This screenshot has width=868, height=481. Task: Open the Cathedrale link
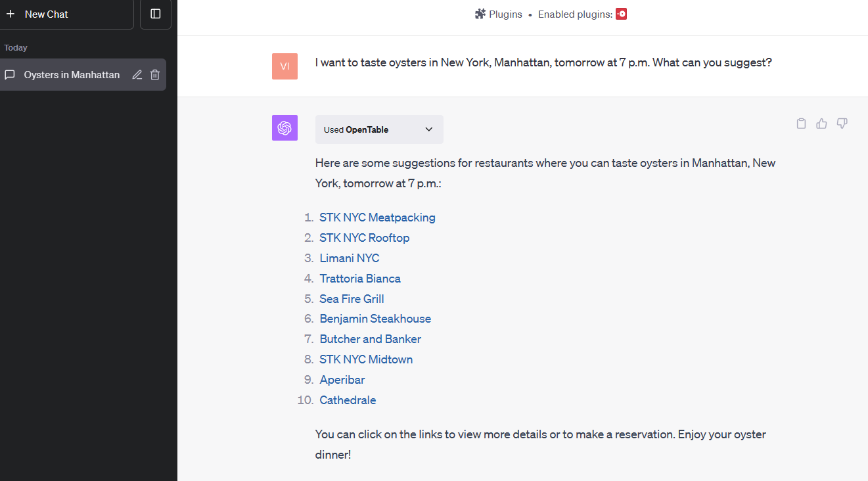348,400
